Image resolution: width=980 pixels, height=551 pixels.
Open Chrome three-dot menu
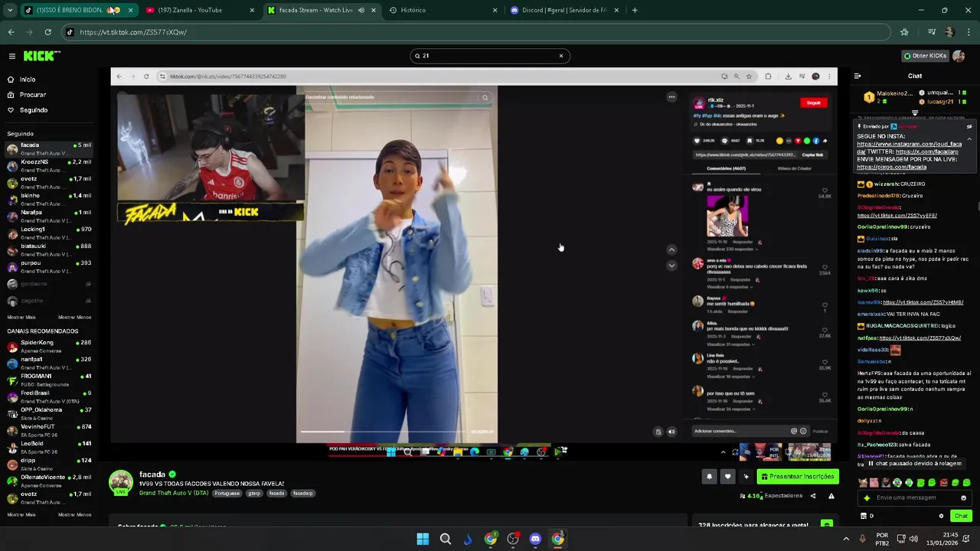[969, 32]
